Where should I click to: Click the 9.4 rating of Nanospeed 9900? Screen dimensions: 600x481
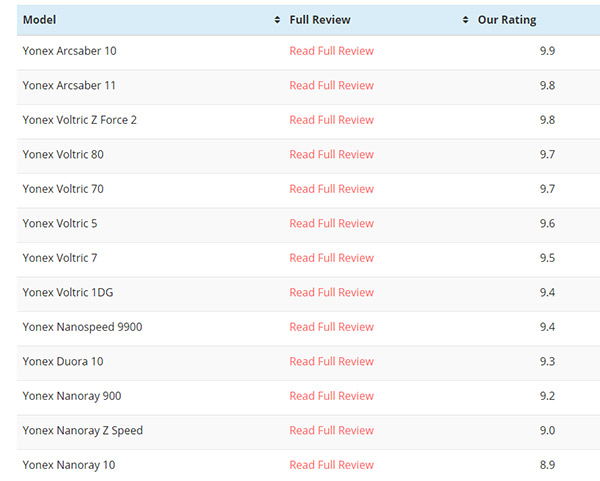(547, 327)
